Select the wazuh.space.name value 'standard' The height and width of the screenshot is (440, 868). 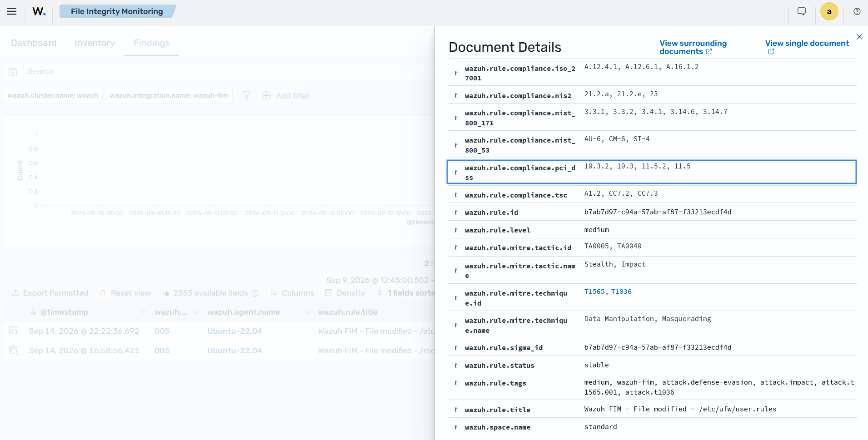pos(600,427)
